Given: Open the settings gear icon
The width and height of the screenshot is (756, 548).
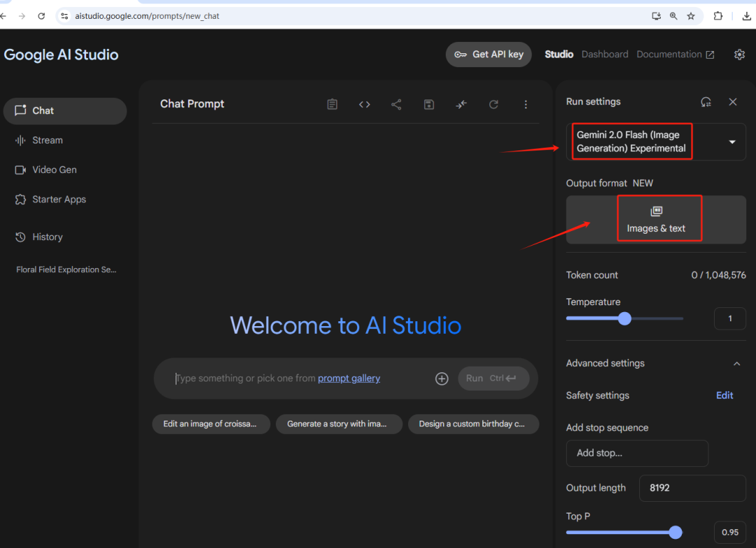Looking at the screenshot, I should tap(740, 55).
